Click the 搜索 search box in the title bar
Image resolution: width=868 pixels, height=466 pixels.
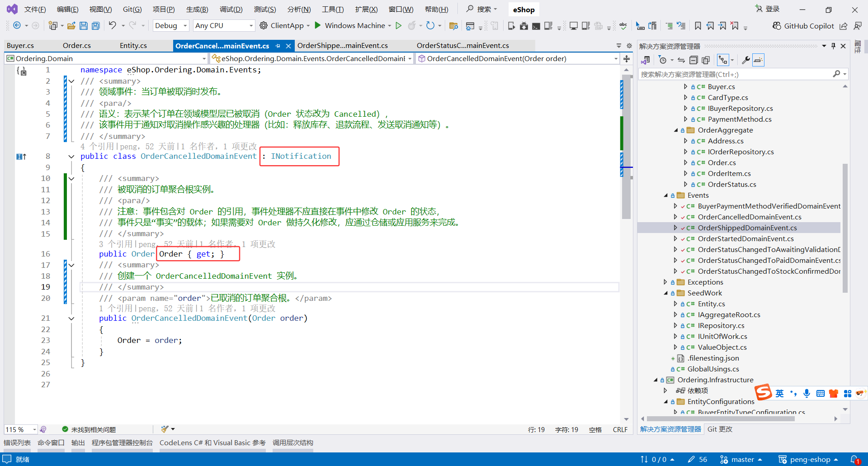pyautogui.click(x=482, y=9)
